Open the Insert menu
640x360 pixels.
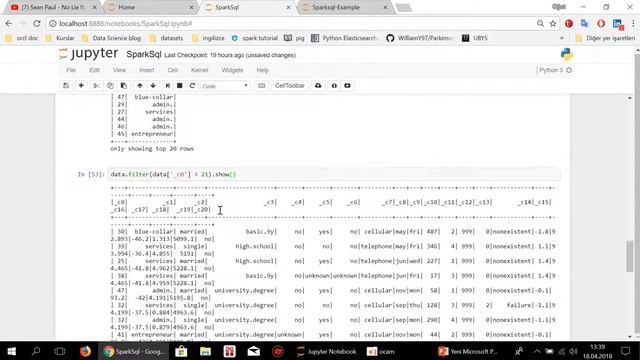[x=147, y=70]
